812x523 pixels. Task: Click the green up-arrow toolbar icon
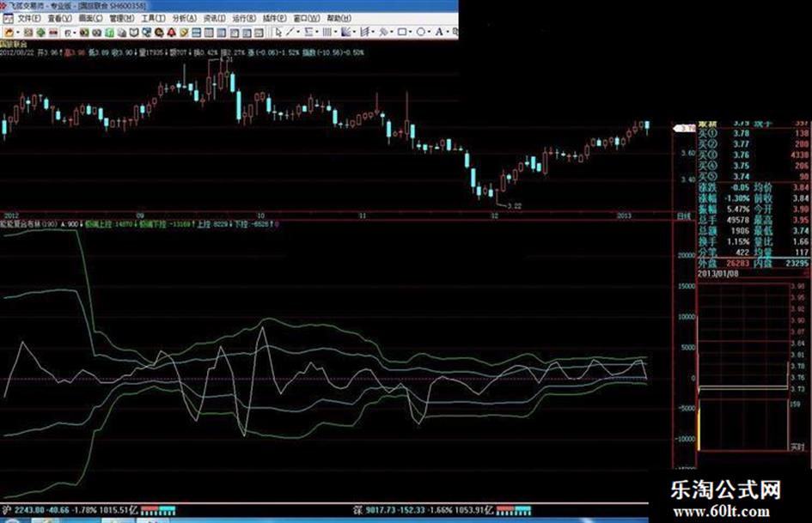[40, 33]
